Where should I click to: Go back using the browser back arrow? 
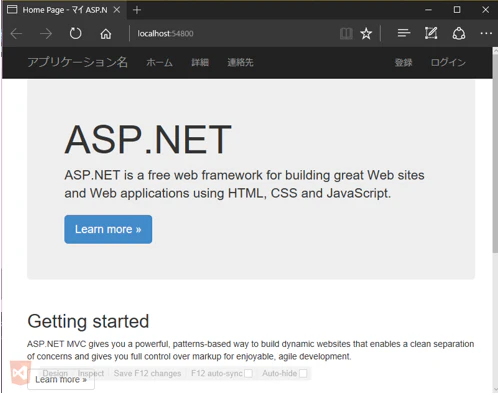pos(16,34)
